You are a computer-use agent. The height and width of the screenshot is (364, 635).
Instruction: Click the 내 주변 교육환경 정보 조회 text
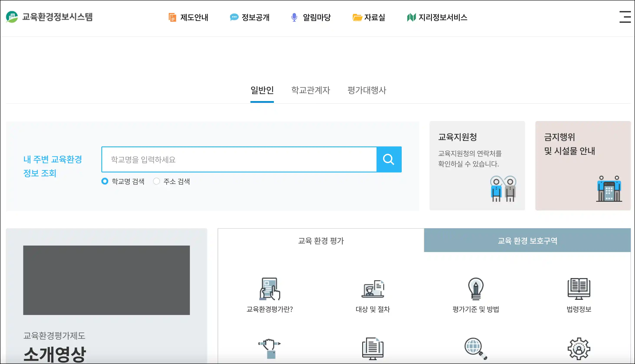point(53,166)
